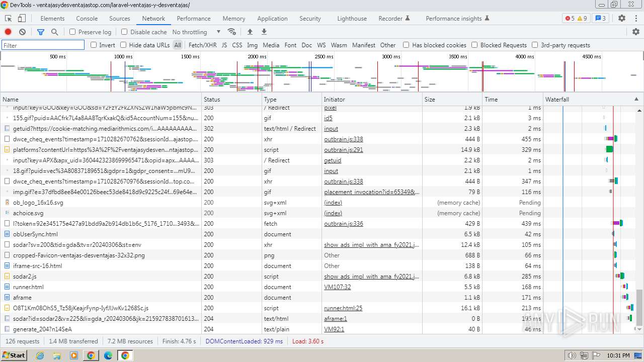
Task: Enable Preserve log checkbox
Action: click(72, 32)
